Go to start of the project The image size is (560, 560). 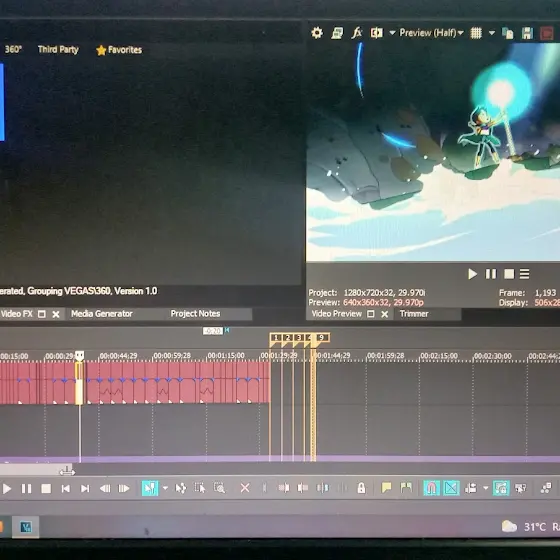coord(65,488)
